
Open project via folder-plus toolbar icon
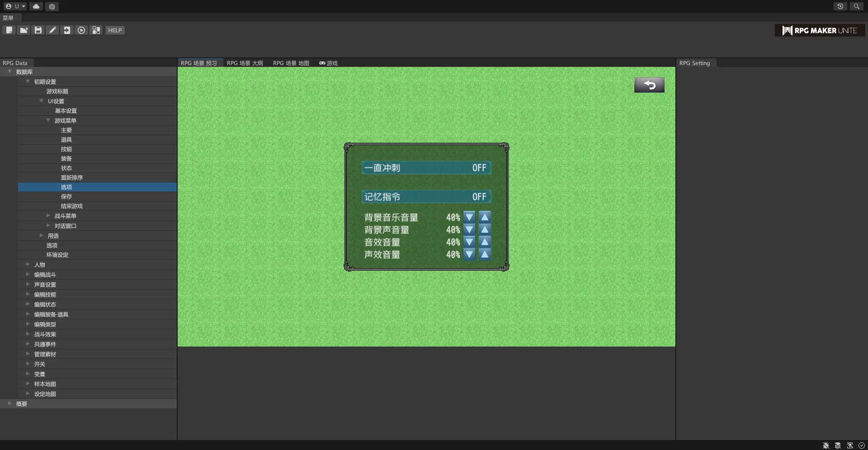pos(24,30)
